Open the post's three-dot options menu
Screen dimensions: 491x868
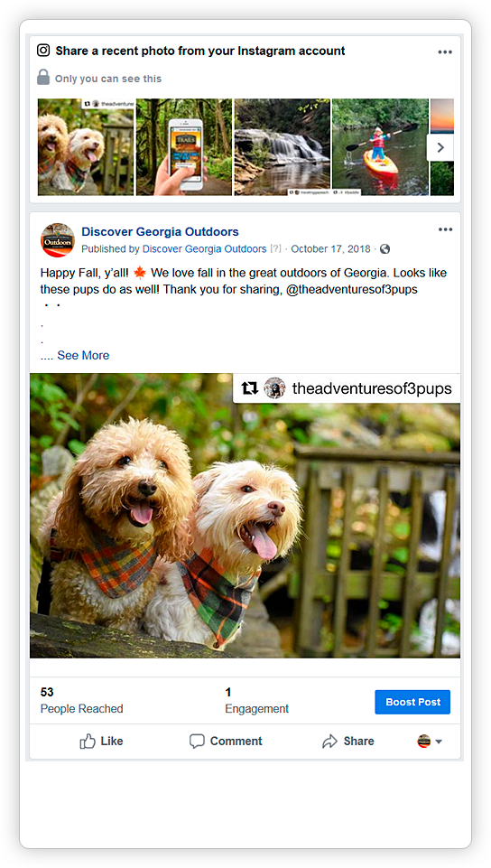pos(445,229)
